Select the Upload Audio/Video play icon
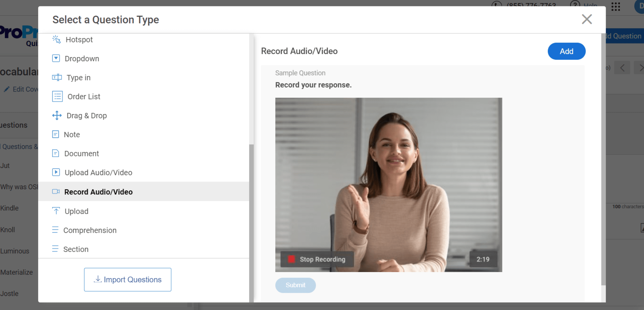Screen dimensions: 644x310 click(x=56, y=172)
